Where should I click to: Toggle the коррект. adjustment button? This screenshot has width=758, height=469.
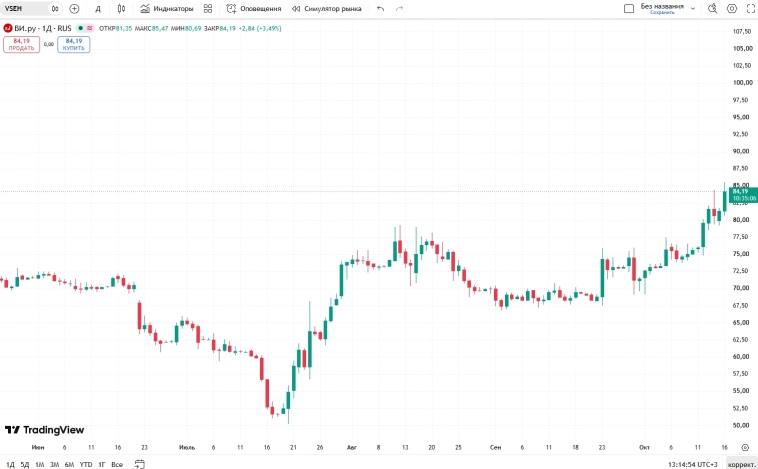[741, 465]
